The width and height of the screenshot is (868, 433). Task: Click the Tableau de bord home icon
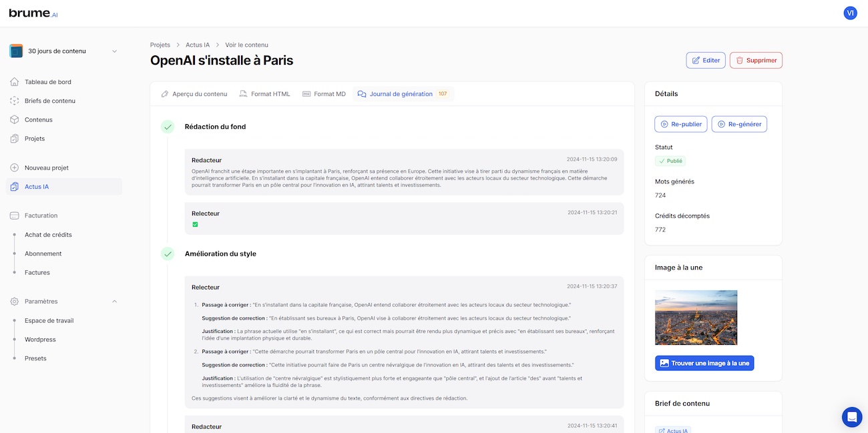15,82
